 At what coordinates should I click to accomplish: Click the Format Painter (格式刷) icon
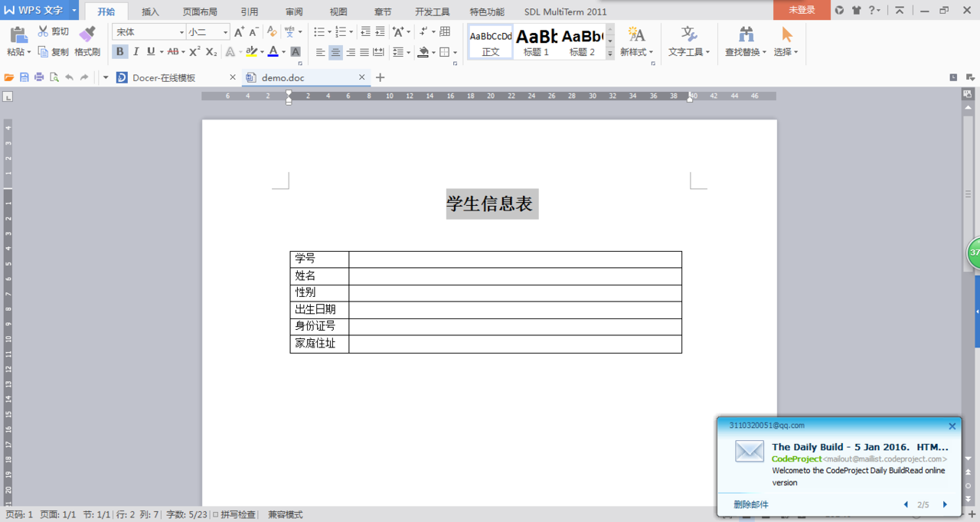click(x=87, y=34)
